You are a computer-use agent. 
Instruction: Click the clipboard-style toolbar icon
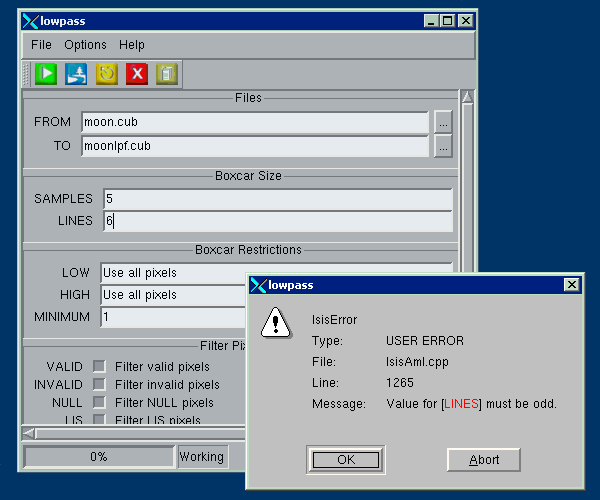[x=166, y=73]
